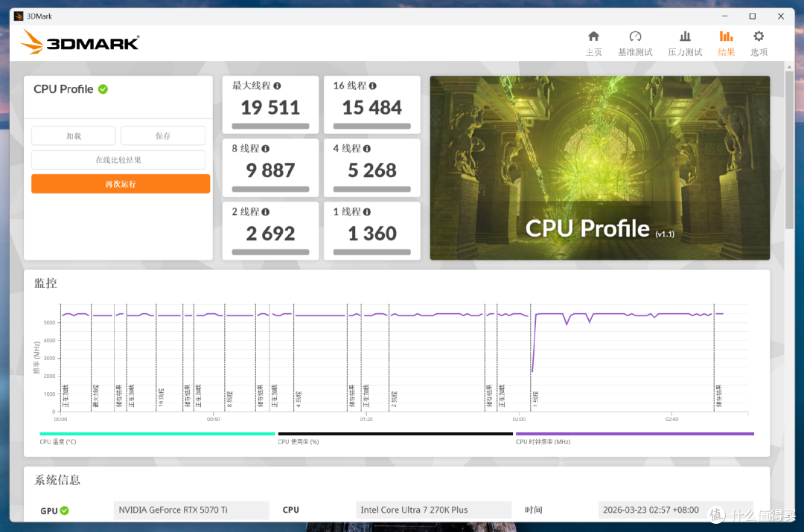Open the 选项 options gear icon
Image resolution: width=804 pixels, height=532 pixels.
pos(759,36)
